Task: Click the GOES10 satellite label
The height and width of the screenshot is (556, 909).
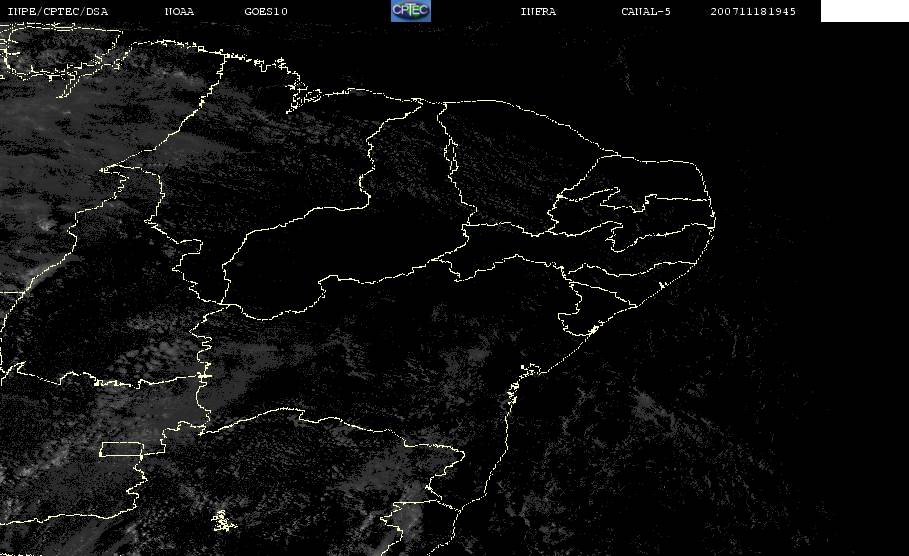Action: [x=266, y=12]
